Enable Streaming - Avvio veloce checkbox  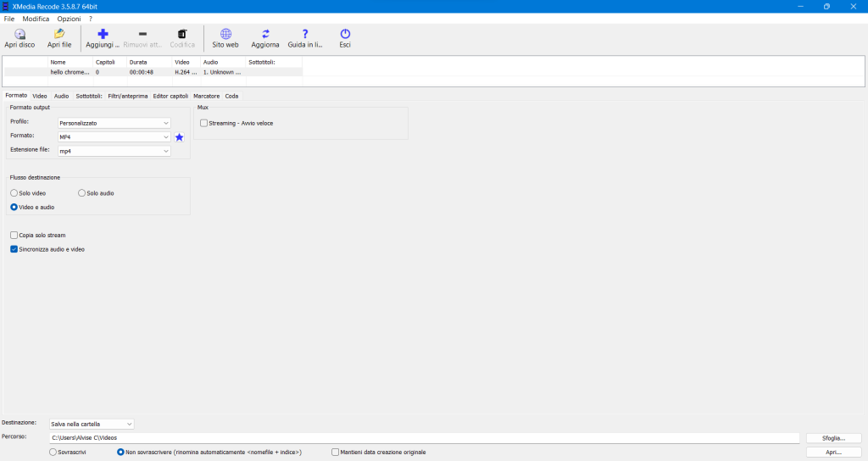(x=204, y=123)
